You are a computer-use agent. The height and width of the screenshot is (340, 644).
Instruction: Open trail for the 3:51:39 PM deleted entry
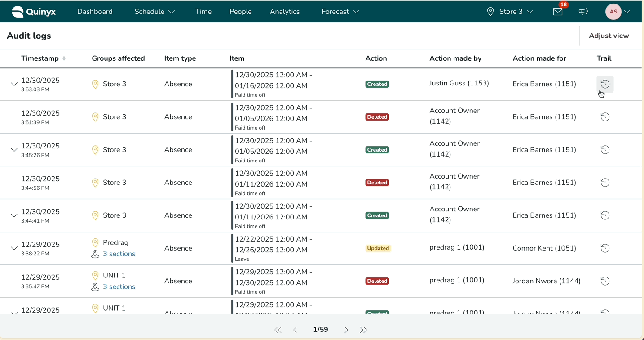605,117
